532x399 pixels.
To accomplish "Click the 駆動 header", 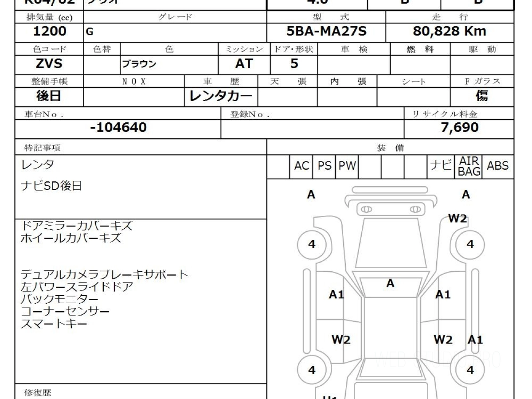I will pyautogui.click(x=482, y=49).
